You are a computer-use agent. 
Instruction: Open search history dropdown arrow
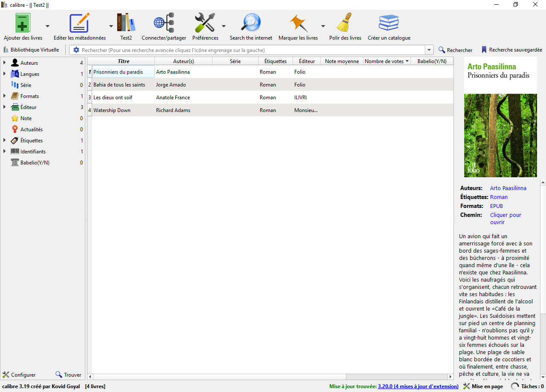coord(429,50)
